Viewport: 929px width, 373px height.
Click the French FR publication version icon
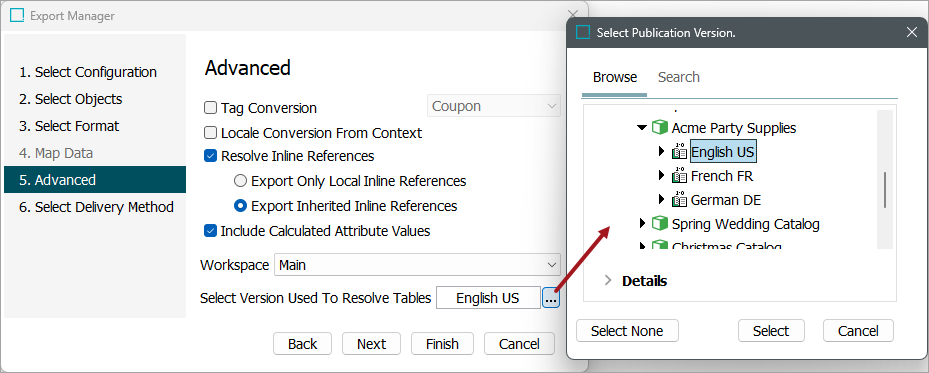click(x=679, y=176)
